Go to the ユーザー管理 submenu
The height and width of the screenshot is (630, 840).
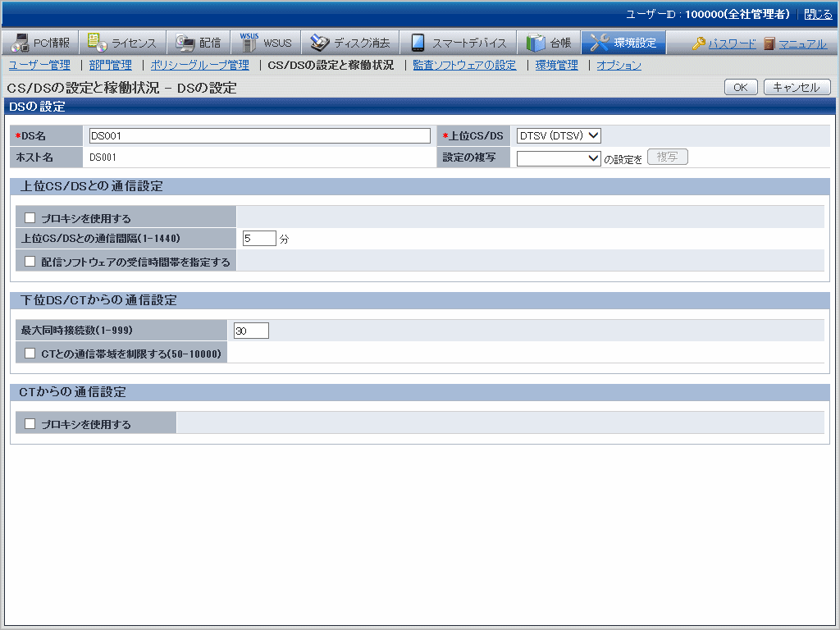[x=39, y=65]
